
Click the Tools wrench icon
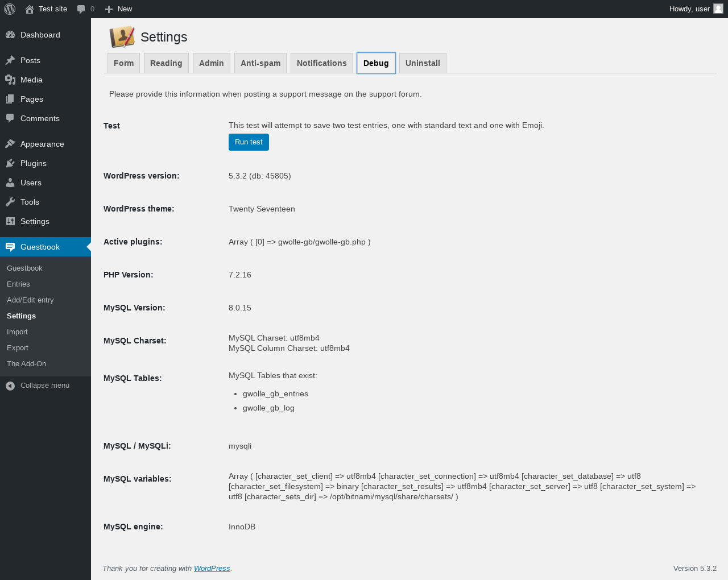tap(10, 202)
